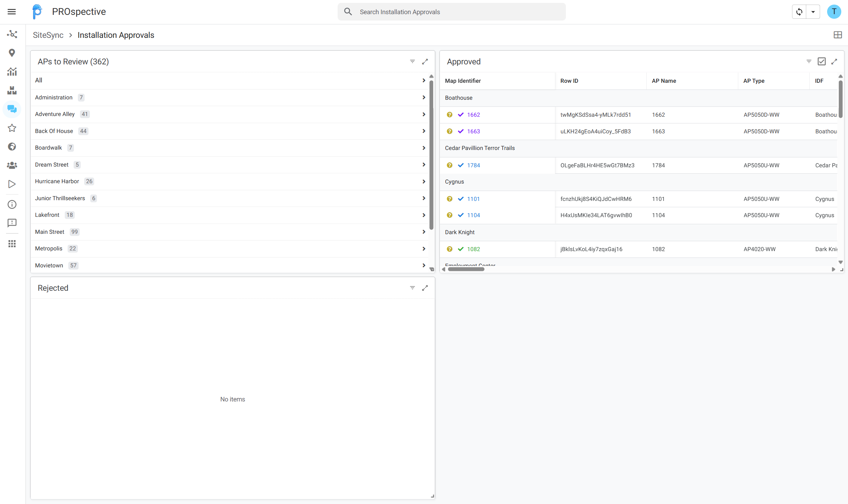Toggle the Approved panel select checkbox
The height and width of the screenshot is (504, 848).
click(821, 62)
